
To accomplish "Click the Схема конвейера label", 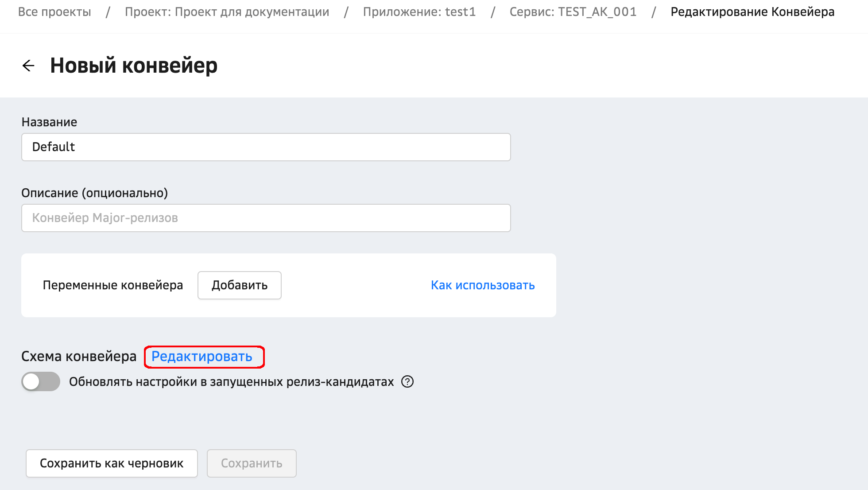I will 79,357.
